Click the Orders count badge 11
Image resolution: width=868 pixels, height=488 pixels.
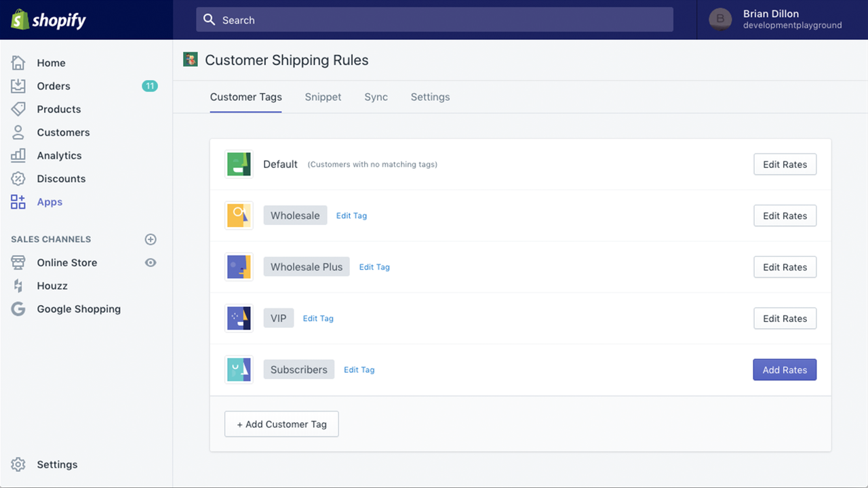[150, 86]
